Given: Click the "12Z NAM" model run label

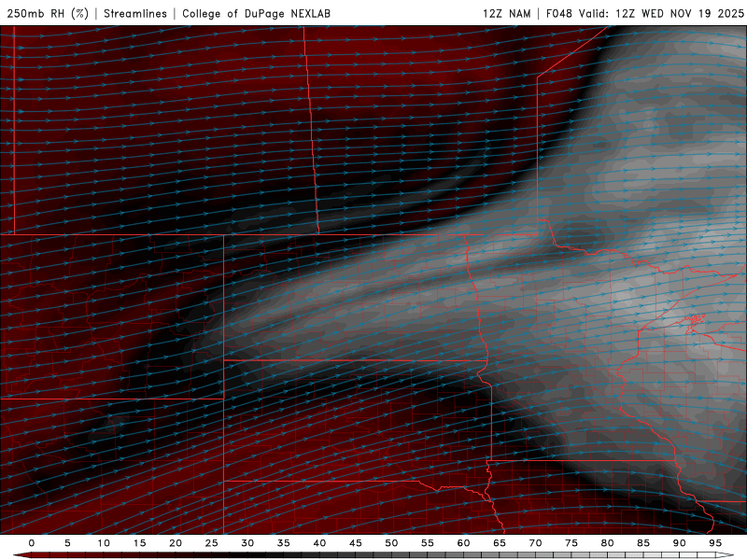Looking at the screenshot, I should point(506,14).
